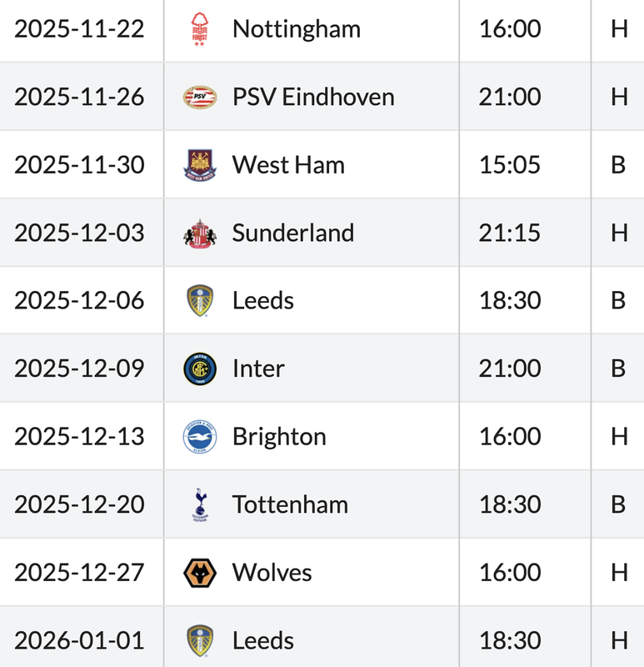Click the 15:05 kickoff time for West Ham
Image resolution: width=644 pixels, height=667 pixels.
(x=510, y=165)
